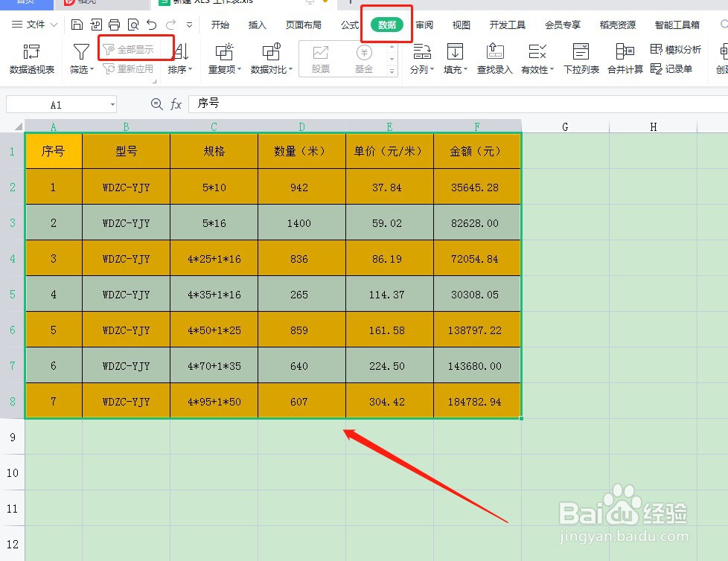Viewport: 728px width, 561px height.
Task: Click the 筛选 filter funnel icon
Action: coord(81,51)
